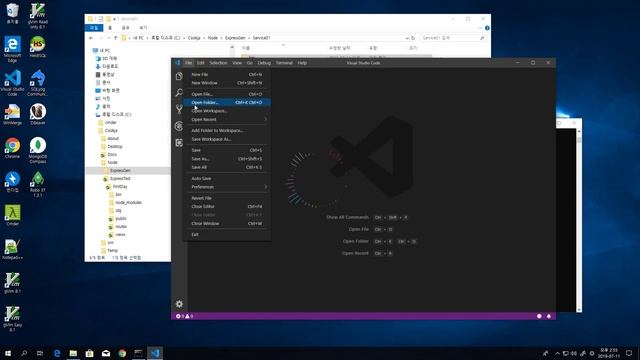Choose Exit from the File menu
Screen dimensions: 640x360
(x=227, y=235)
